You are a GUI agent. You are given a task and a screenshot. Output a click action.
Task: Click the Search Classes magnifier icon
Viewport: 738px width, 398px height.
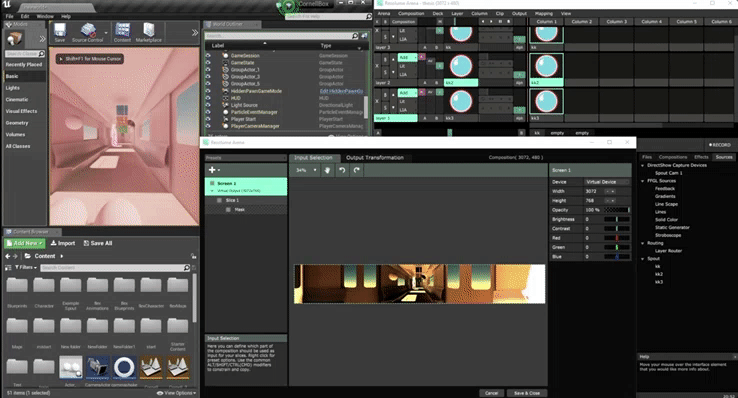click(x=41, y=54)
